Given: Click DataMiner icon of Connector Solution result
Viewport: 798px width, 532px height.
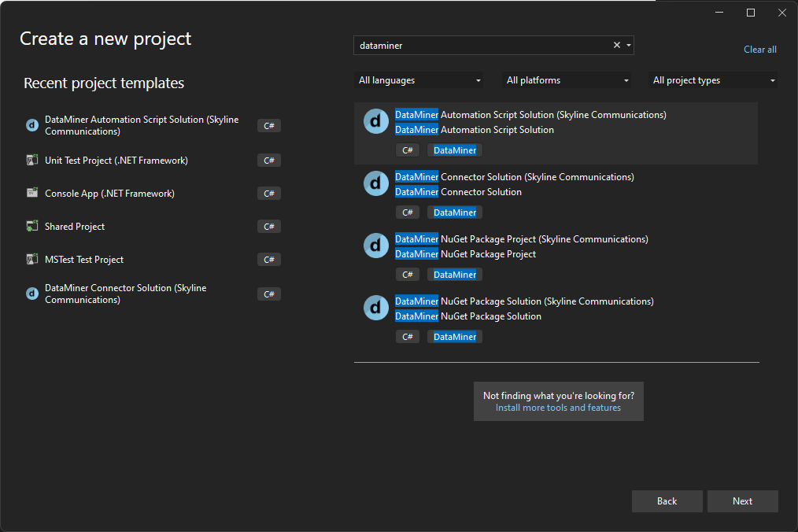Looking at the screenshot, I should click(x=376, y=183).
